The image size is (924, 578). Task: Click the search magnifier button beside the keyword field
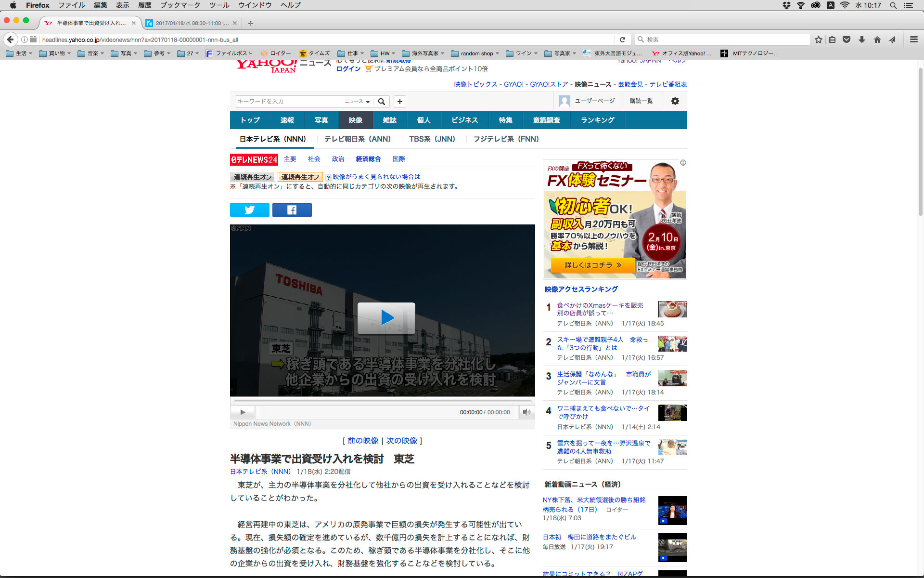click(382, 102)
